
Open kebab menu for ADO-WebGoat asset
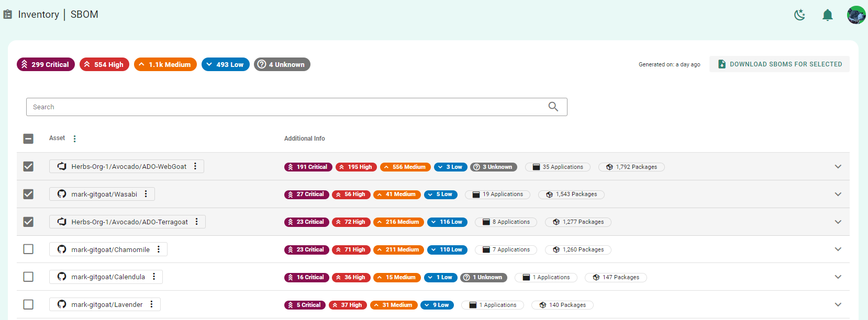coord(195,166)
